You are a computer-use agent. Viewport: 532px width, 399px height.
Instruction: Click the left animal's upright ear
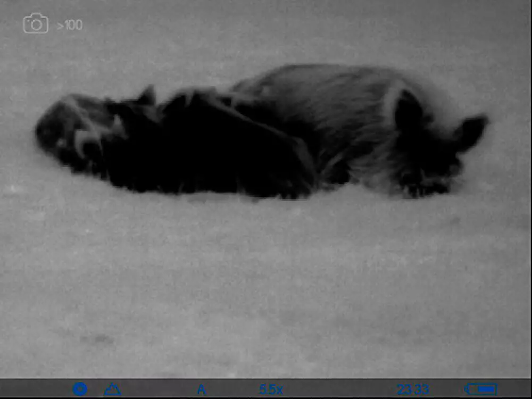[x=146, y=96]
